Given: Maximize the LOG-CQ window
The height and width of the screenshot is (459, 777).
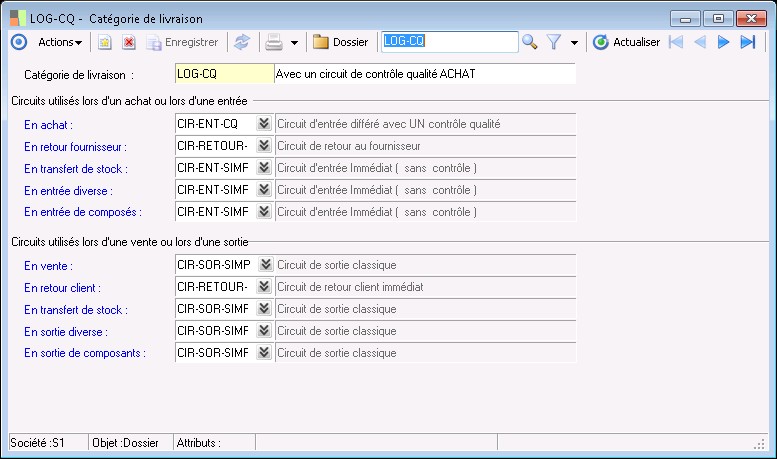Looking at the screenshot, I should tap(718, 19).
